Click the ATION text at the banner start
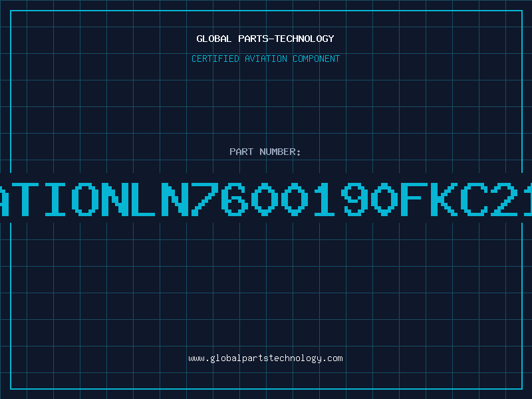 pyautogui.click(x=65, y=199)
